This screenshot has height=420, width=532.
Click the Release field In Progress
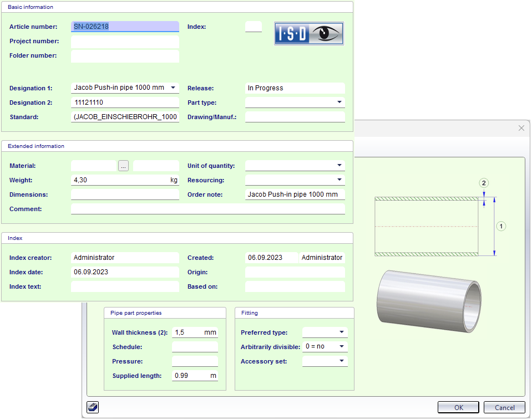(x=295, y=88)
